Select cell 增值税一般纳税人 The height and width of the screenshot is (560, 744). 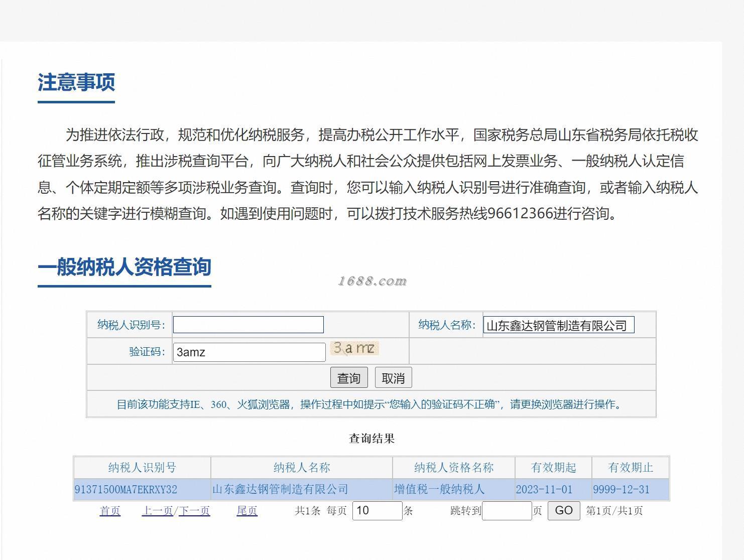tap(454, 489)
